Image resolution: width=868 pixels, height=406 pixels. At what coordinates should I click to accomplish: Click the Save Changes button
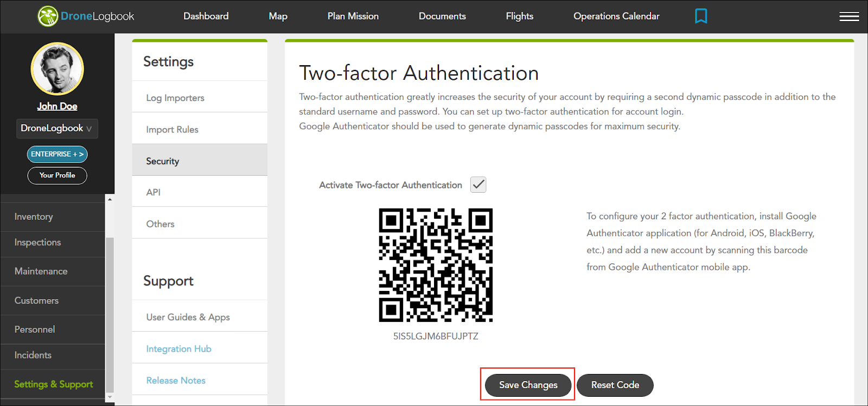(x=528, y=385)
